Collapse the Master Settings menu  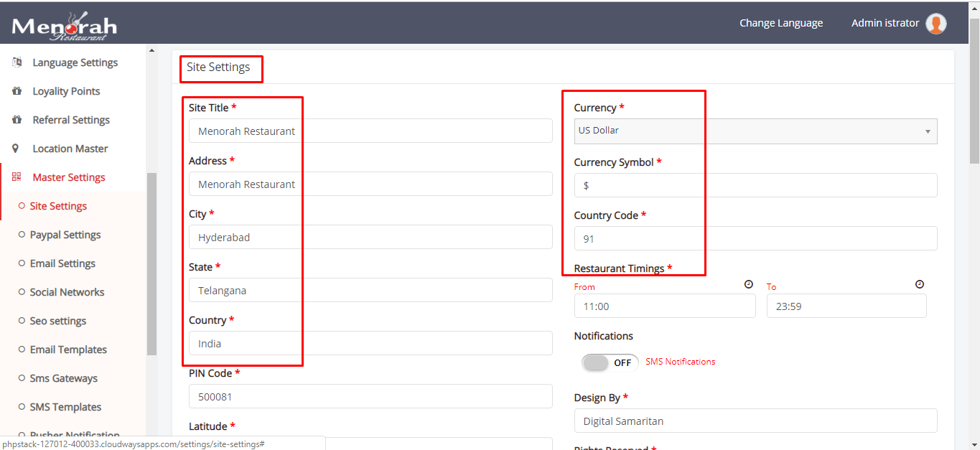coord(68,177)
